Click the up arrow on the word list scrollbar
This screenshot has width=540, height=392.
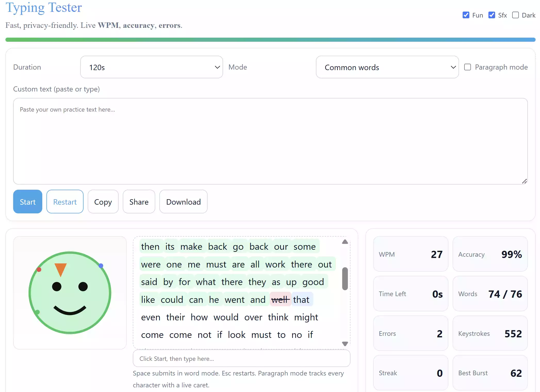point(345,242)
